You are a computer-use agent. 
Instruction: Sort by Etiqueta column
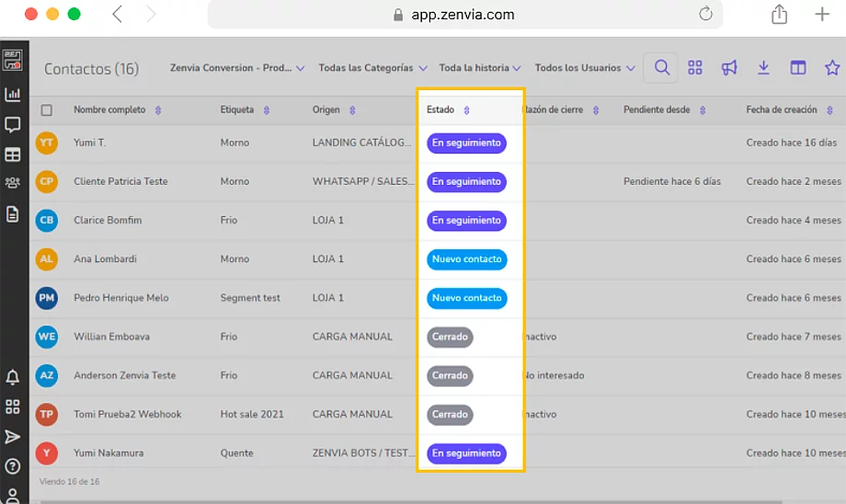267,110
